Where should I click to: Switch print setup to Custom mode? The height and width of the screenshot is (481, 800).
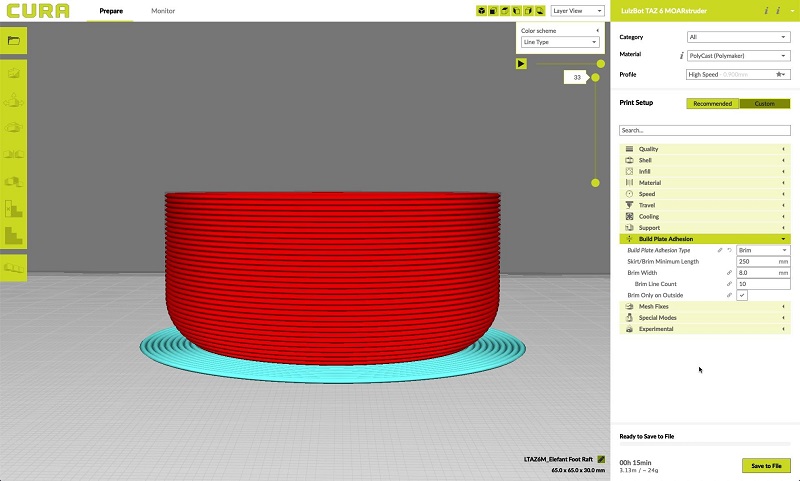764,103
